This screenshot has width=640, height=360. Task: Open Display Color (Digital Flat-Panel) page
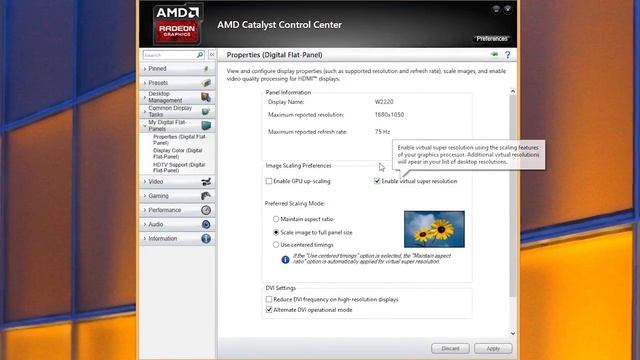tap(178, 153)
